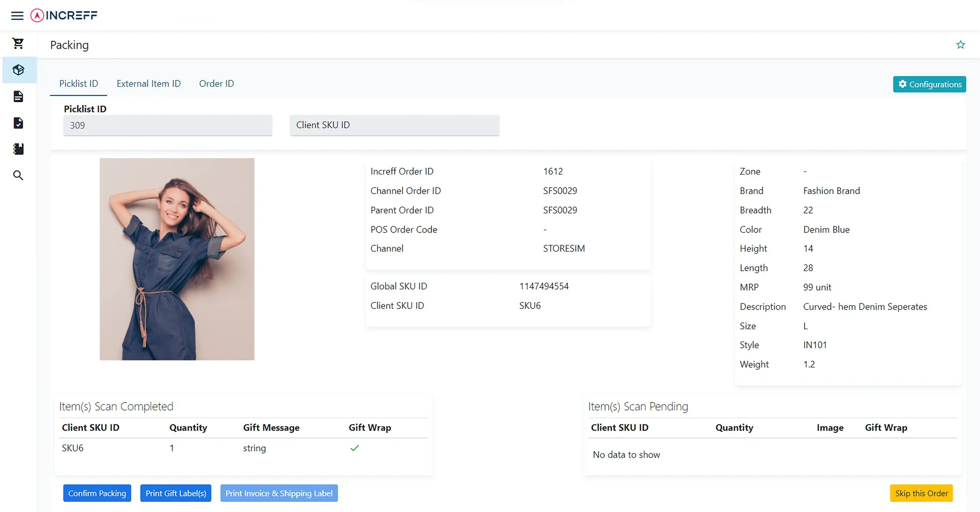
Task: Open Configurations settings
Action: 929,84
